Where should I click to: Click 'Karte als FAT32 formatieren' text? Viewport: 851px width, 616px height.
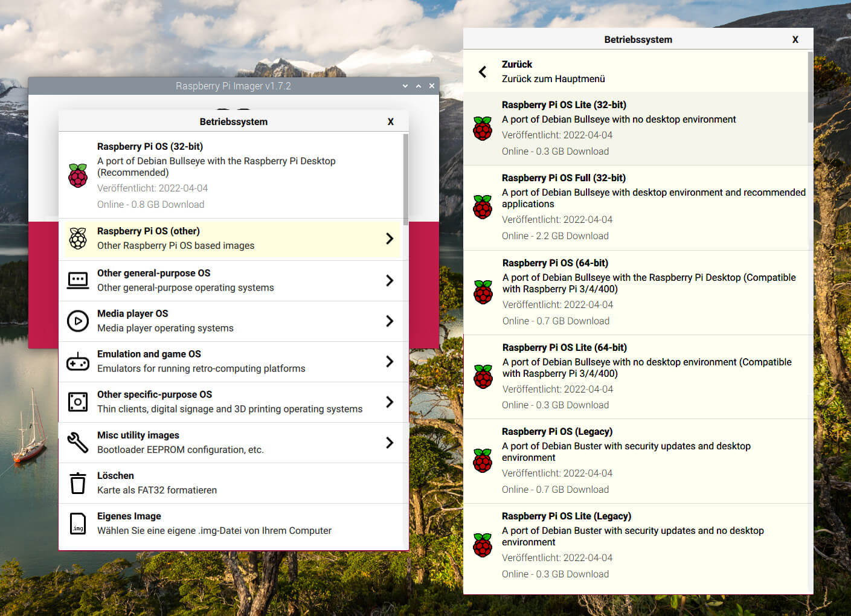point(157,490)
